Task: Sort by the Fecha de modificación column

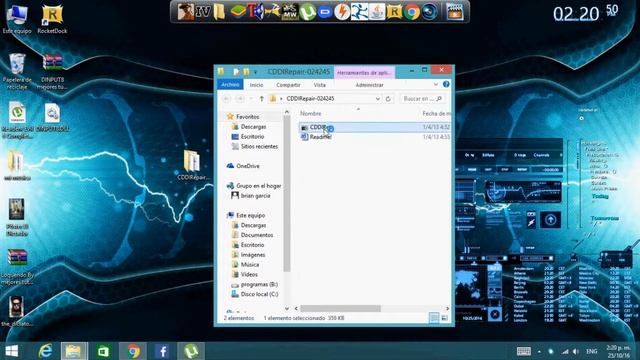Action: tap(436, 113)
